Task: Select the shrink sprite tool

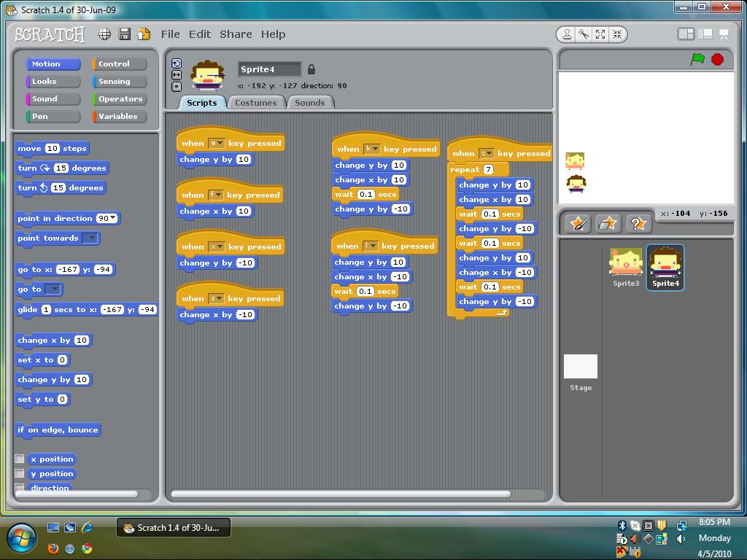Action: pyautogui.click(x=618, y=34)
